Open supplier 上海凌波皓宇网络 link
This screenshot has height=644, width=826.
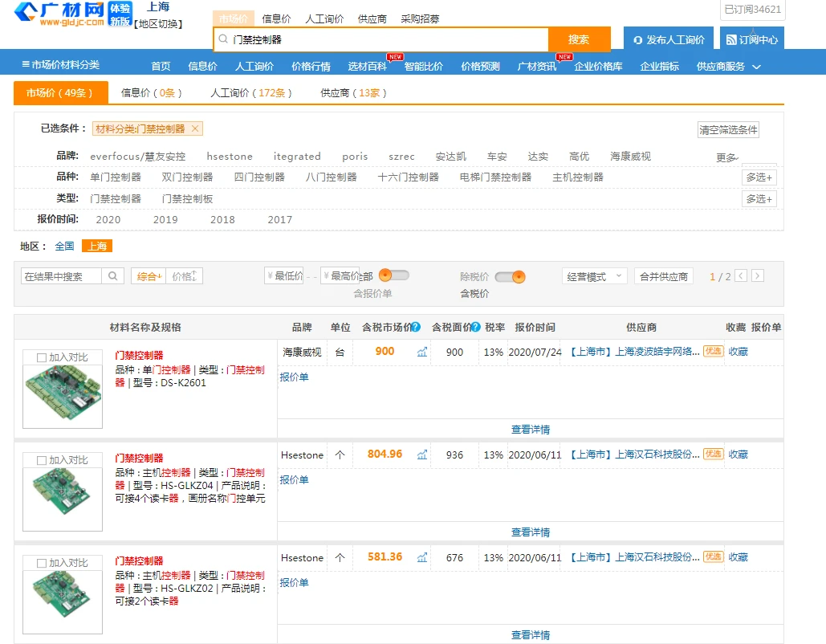coord(635,352)
